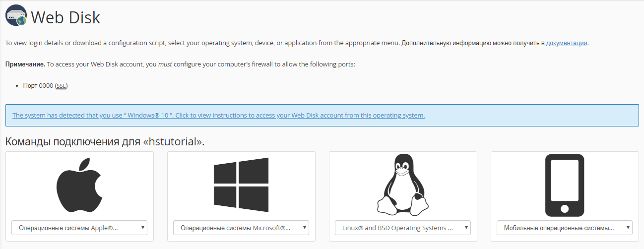Click the bold Примечание label
644x249 pixels.
click(x=25, y=64)
